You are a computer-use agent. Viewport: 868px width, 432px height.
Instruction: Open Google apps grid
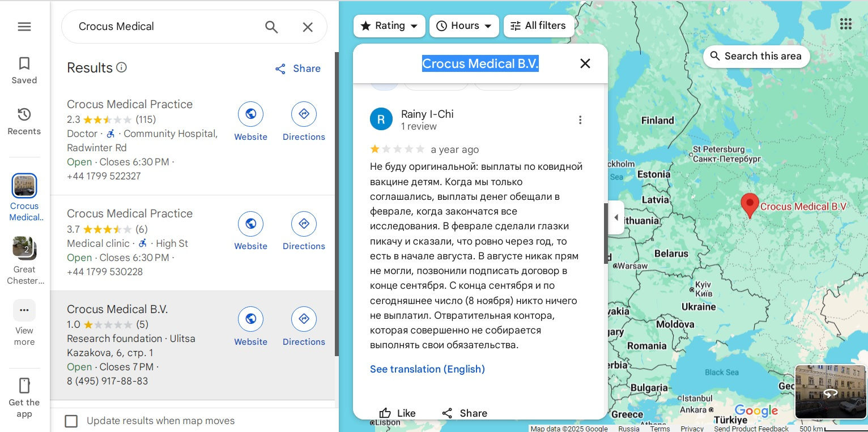point(845,24)
